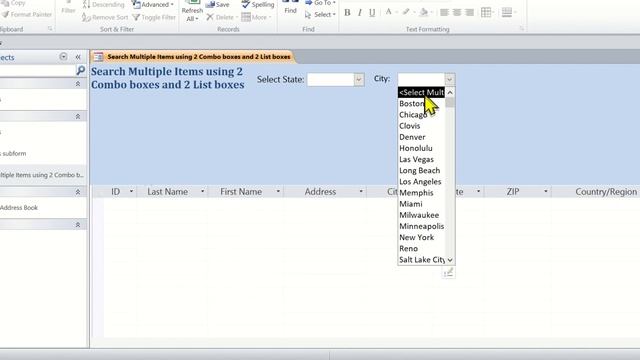Screen dimensions: 640x360
Task: Select Denver from the City list
Action: pos(421,137)
